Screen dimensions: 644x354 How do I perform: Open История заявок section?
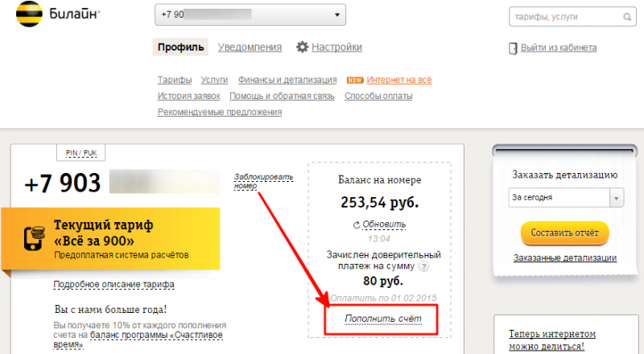click(x=189, y=96)
